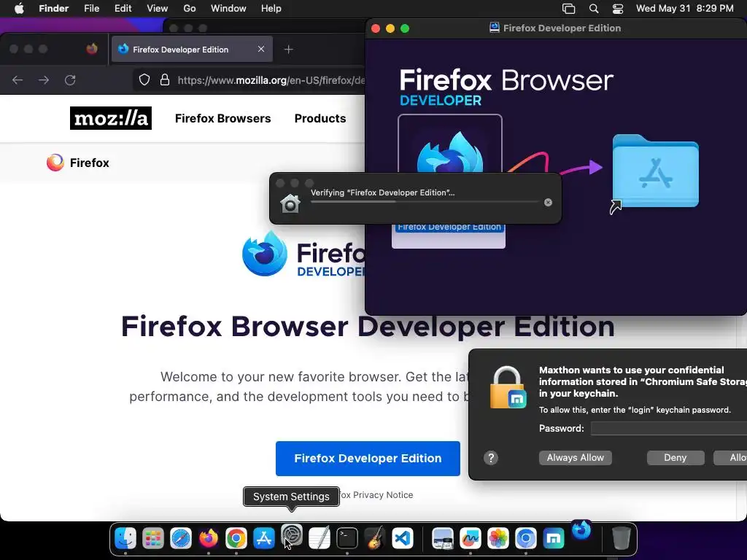
Task: Open the Edit menu
Action: point(123,9)
